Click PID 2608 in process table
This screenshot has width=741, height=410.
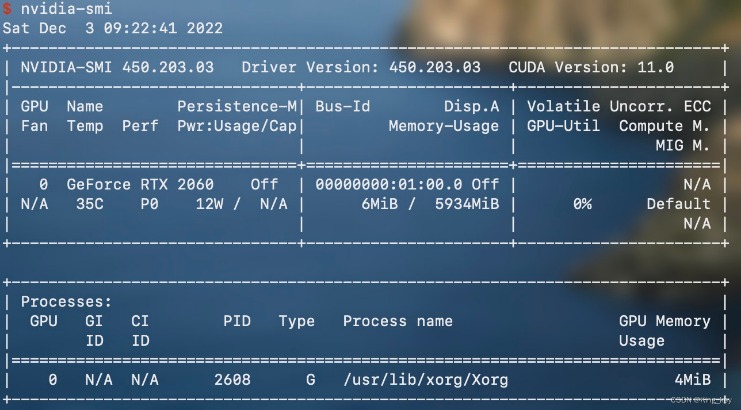point(233,380)
